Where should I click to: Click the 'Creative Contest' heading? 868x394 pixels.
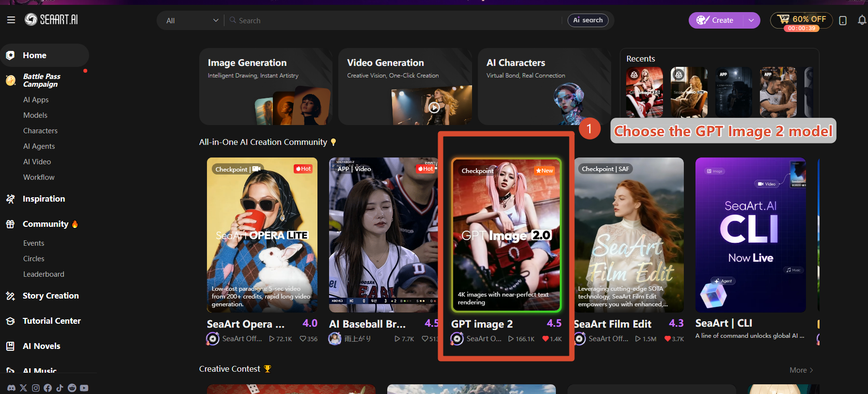pyautogui.click(x=230, y=369)
